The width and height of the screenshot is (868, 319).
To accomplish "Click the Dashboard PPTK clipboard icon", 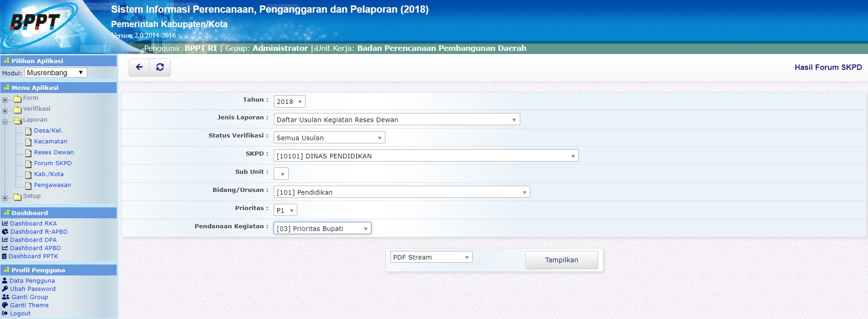I will pos(5,256).
